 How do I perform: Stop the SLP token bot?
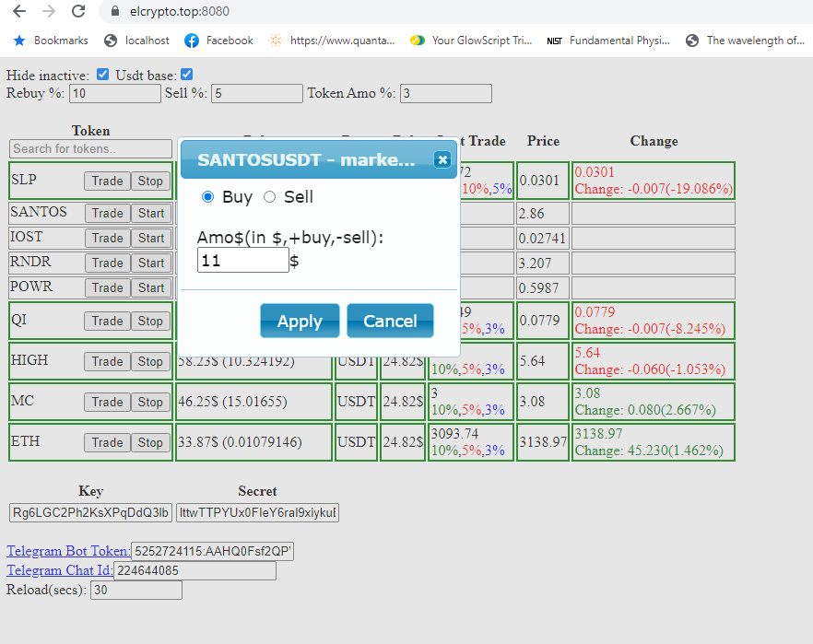pos(150,181)
